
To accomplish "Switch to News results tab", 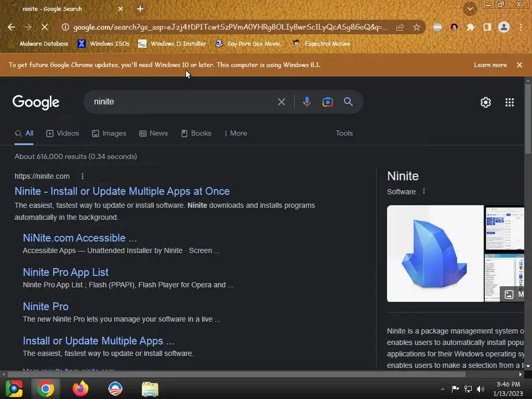I will tap(154, 134).
